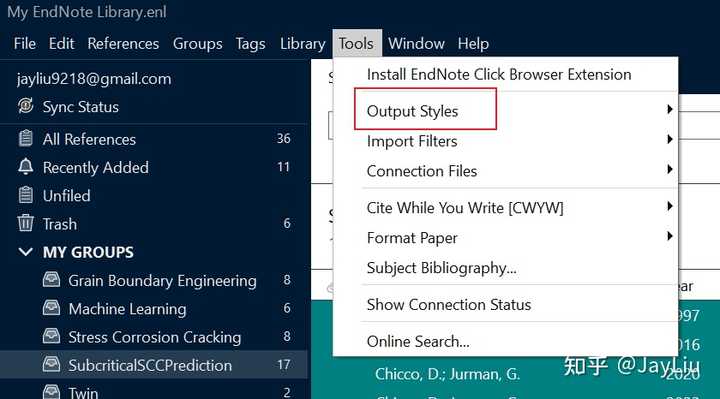Click the Stress Corrosion Cracking group icon
This screenshot has height=399, width=720.
coord(51,337)
